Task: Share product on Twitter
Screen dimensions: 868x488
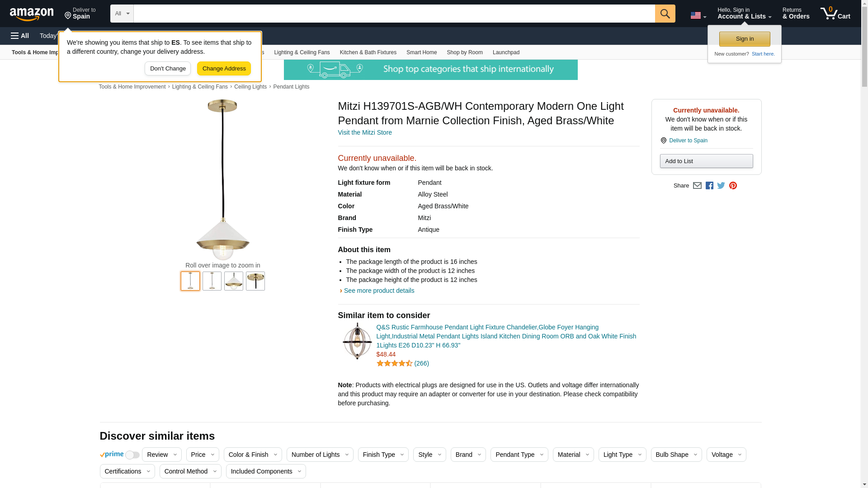Action: [x=721, y=186]
